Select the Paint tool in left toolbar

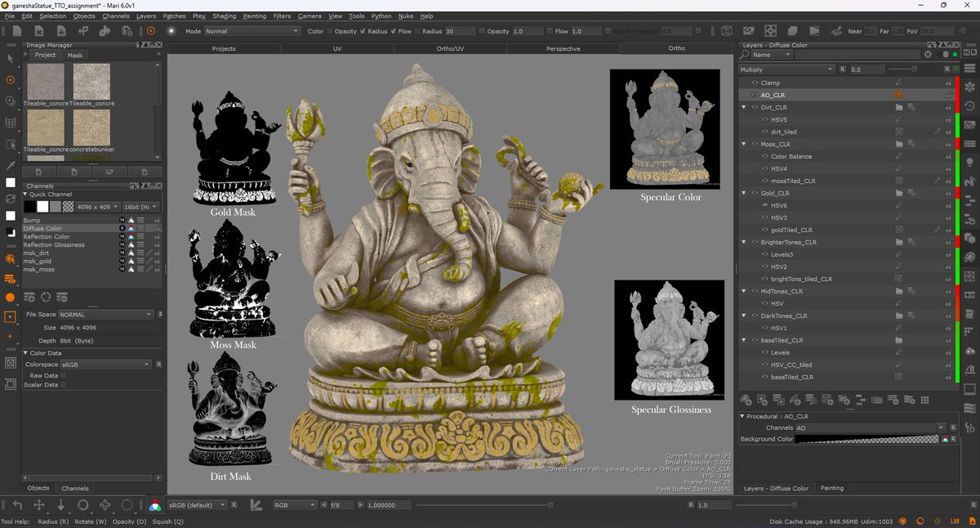[x=11, y=80]
